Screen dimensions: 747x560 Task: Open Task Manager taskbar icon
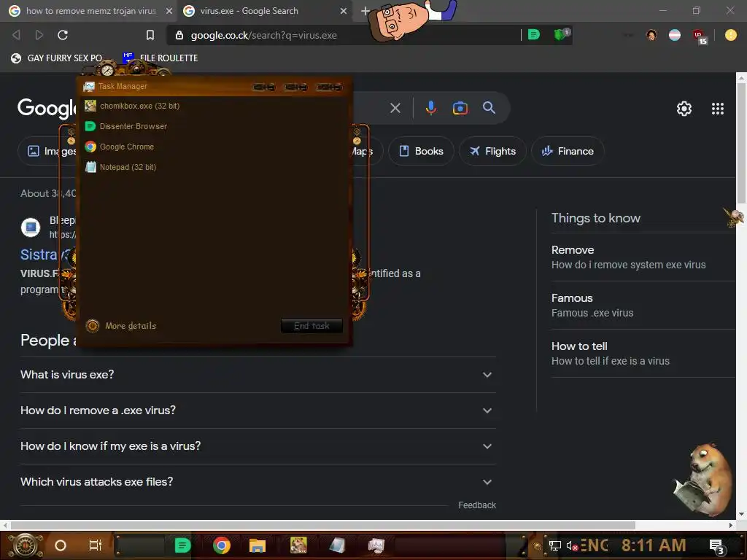point(376,545)
